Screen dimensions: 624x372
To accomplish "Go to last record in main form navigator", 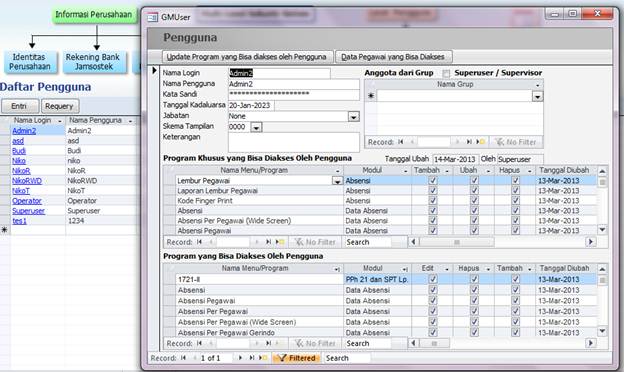I will [252, 358].
